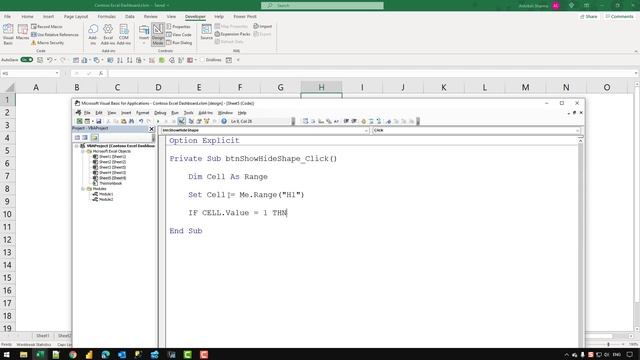640x360 pixels.
Task: Toggle Design Mode in Controls group
Action: [x=158, y=34]
